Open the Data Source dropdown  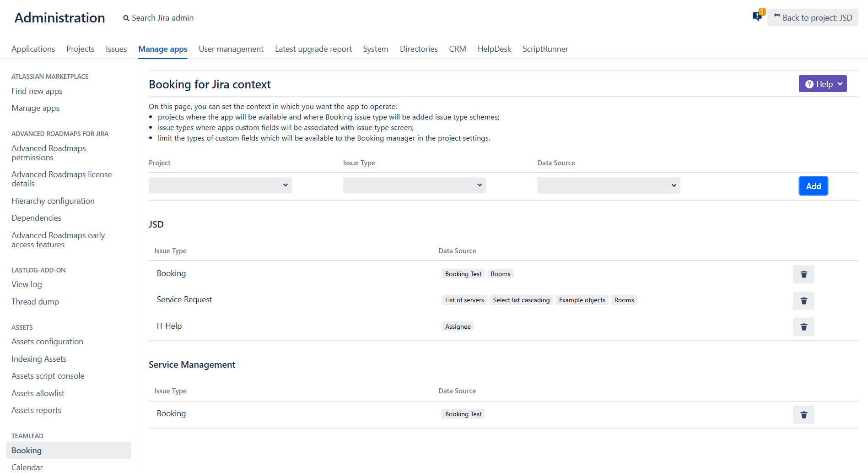click(608, 185)
